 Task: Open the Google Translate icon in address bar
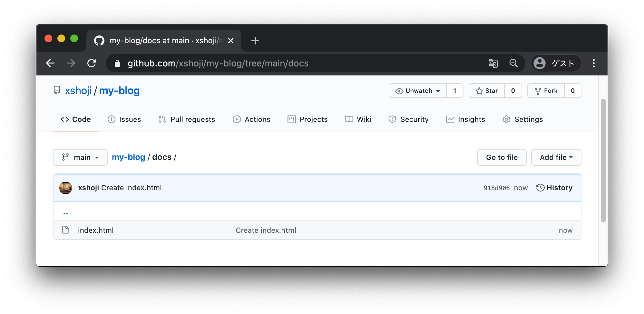click(x=493, y=63)
